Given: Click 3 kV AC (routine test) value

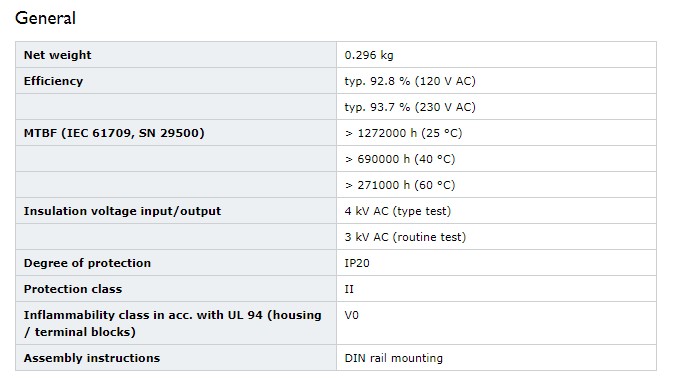Looking at the screenshot, I should pos(405,237).
